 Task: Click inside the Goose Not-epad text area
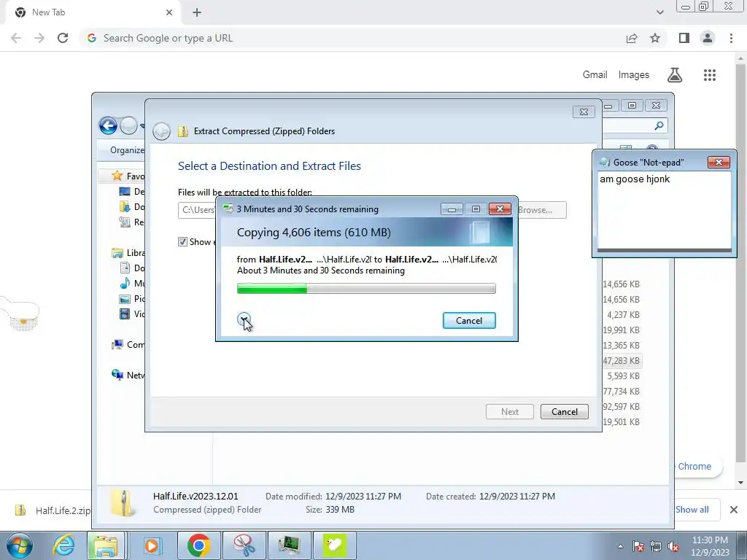tap(664, 209)
